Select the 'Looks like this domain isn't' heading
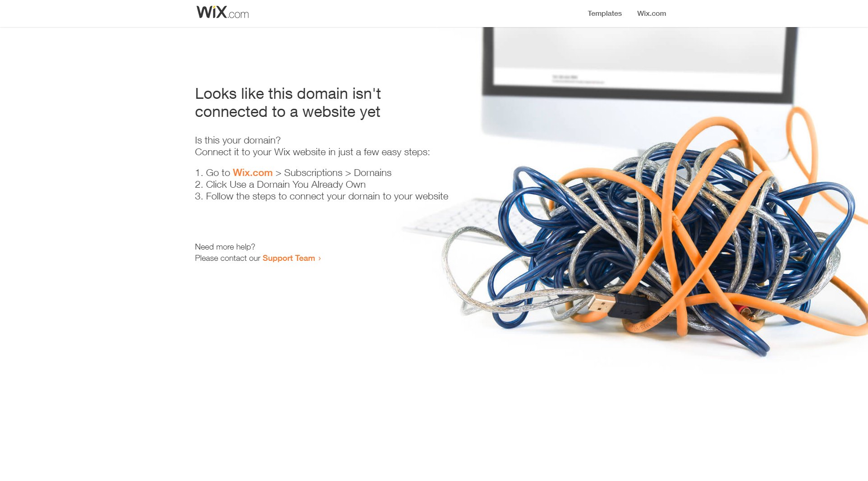Screen dimensions: 868x481 click(288, 94)
